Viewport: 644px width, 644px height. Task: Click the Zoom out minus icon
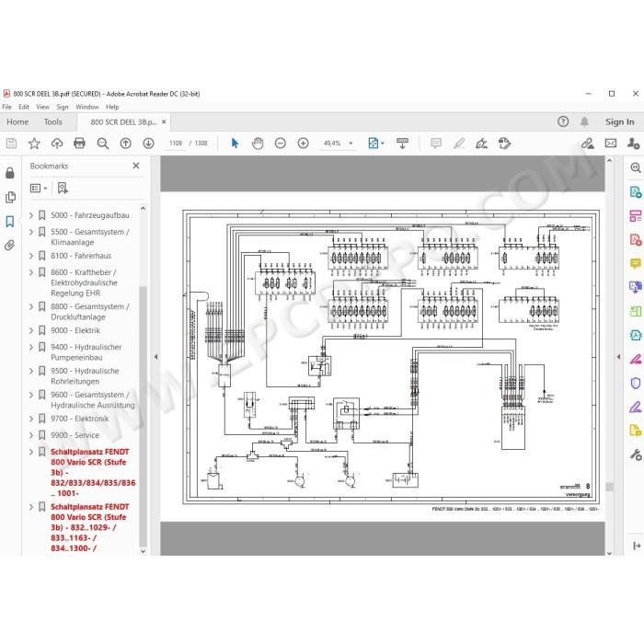click(x=280, y=143)
